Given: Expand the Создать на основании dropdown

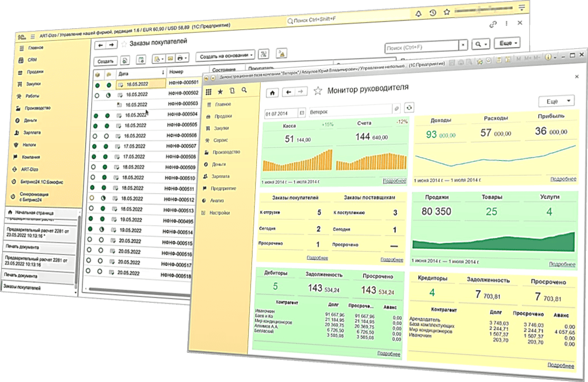Looking at the screenshot, I should [x=227, y=56].
